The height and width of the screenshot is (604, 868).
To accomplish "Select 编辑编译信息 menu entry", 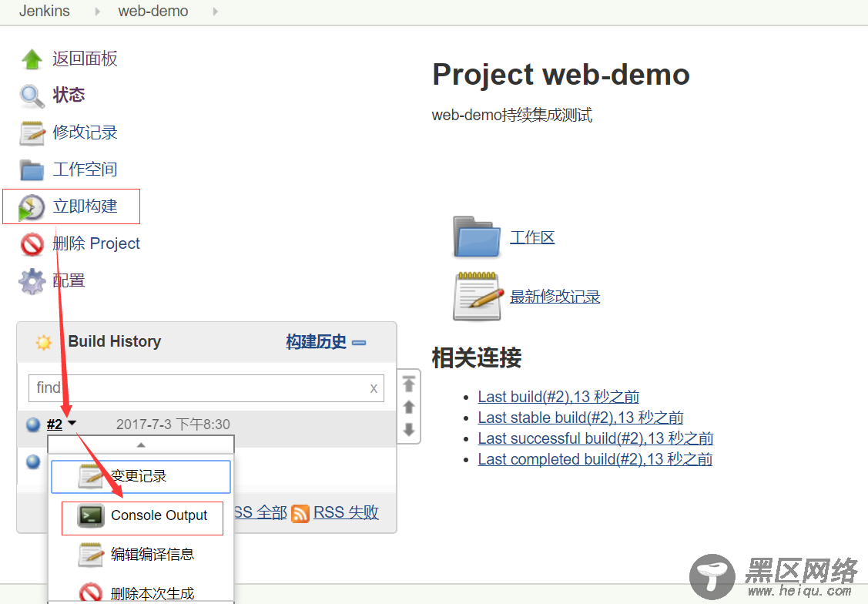I will pyautogui.click(x=141, y=555).
